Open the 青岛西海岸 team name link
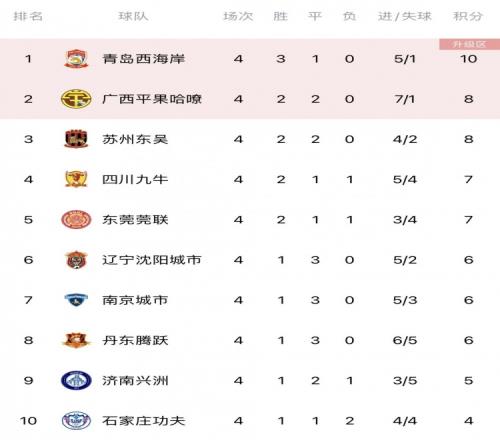The width and height of the screenshot is (500, 440). coord(144,59)
